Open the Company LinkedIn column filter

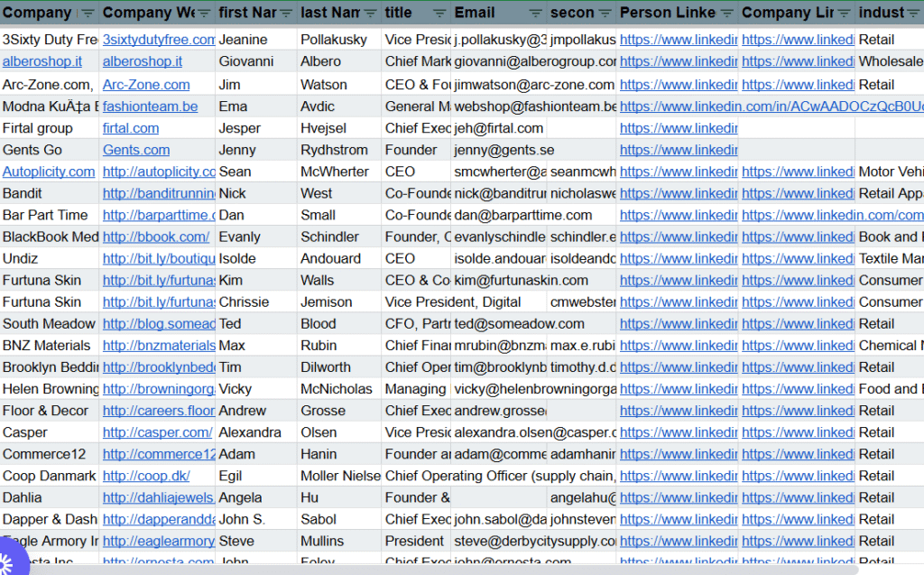845,13
